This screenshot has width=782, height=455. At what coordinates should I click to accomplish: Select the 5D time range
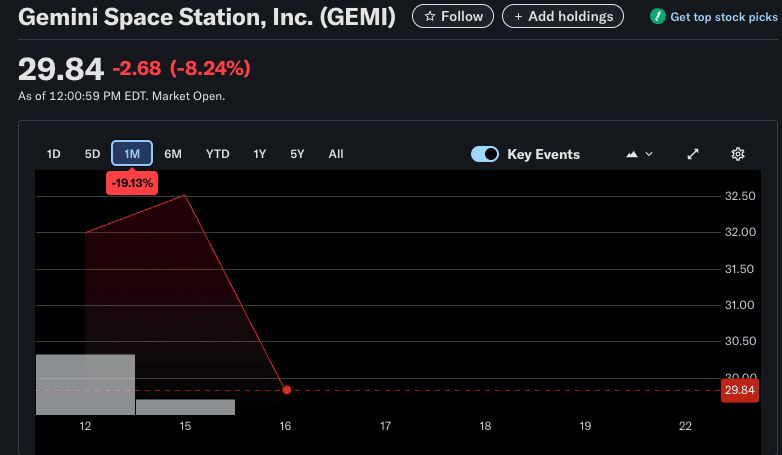[x=92, y=154]
